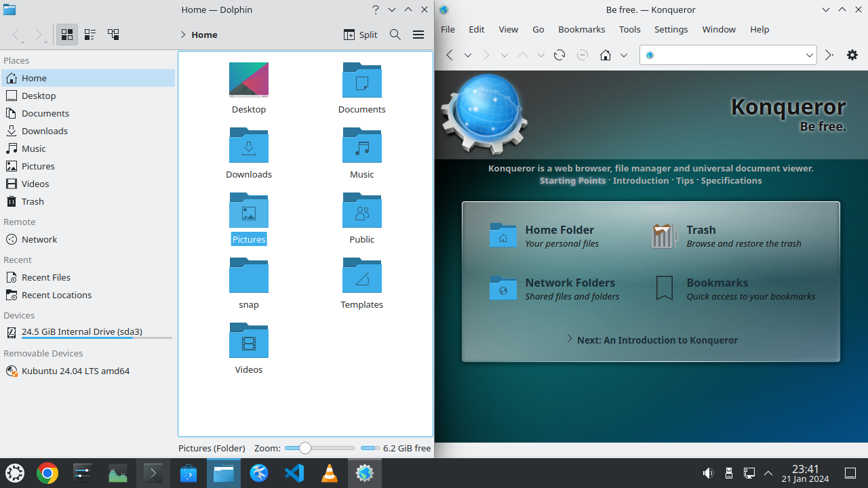Launch VLC from the taskbar
The width and height of the screenshot is (868, 488).
coord(330,473)
